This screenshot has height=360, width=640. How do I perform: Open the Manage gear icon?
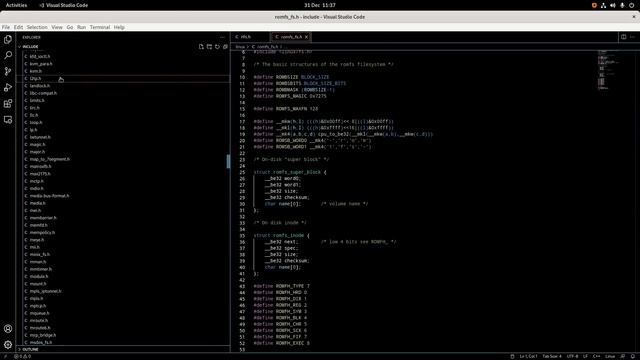(8, 344)
